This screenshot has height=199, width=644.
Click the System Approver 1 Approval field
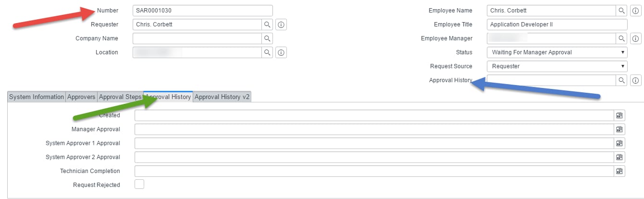[x=374, y=143]
